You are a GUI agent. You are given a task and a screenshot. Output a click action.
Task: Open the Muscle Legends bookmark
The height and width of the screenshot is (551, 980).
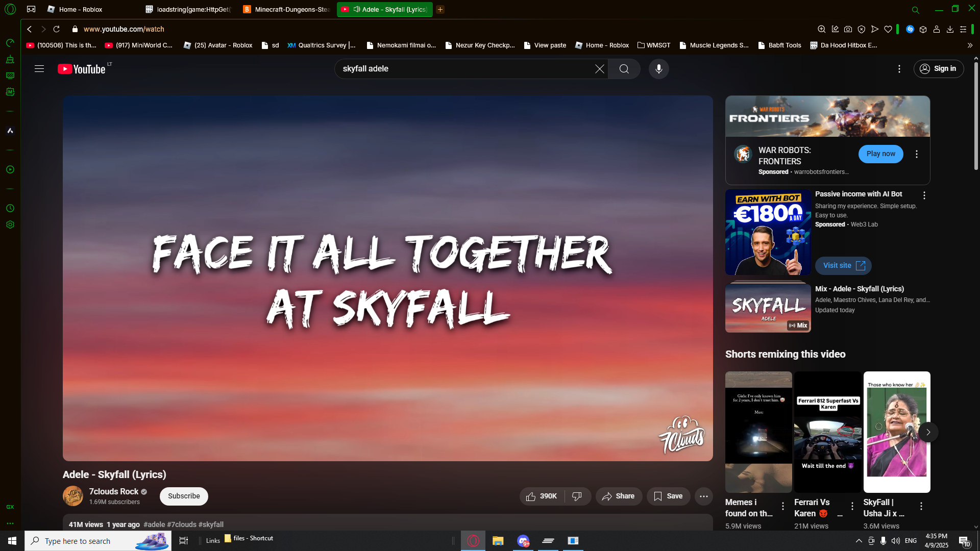click(x=714, y=45)
